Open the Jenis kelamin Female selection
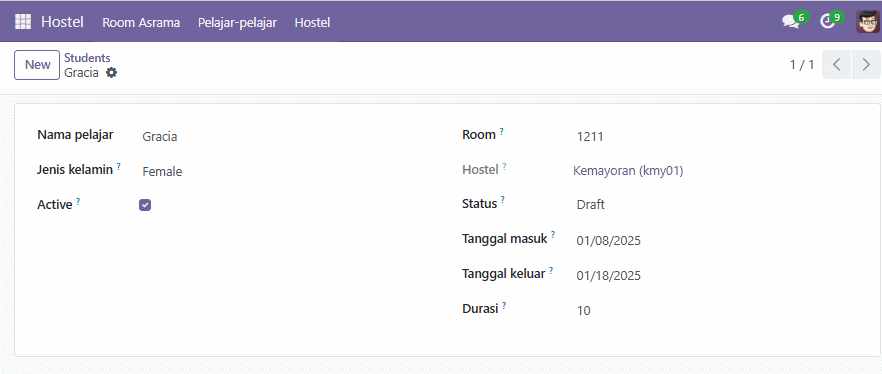This screenshot has width=882, height=374. click(x=287, y=172)
